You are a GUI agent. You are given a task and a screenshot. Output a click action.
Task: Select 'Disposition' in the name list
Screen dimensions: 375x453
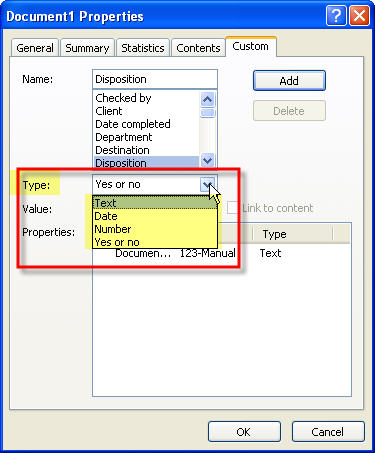146,163
